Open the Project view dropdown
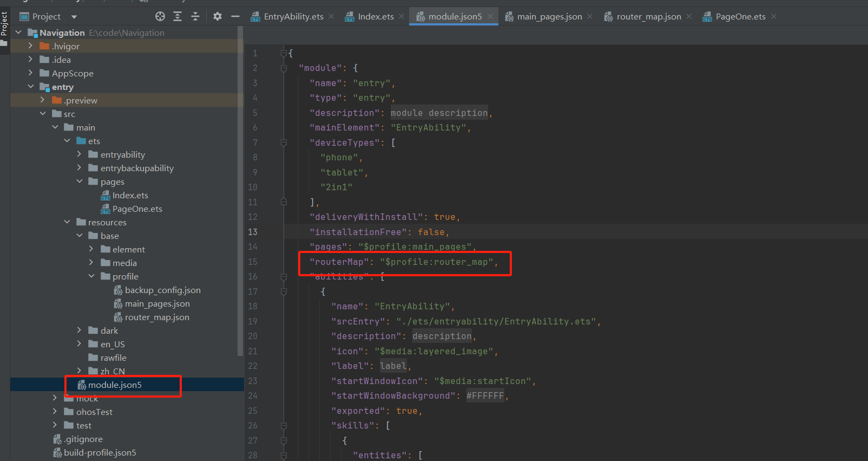This screenshot has height=461, width=868. pyautogui.click(x=74, y=17)
